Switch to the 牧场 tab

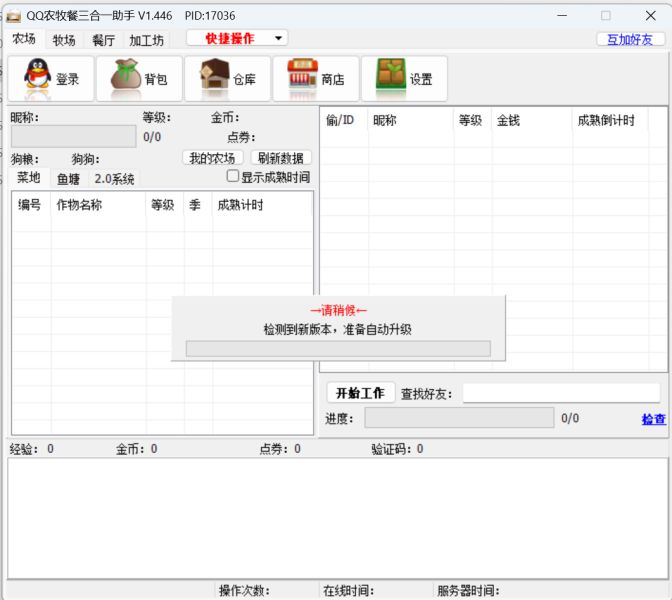point(64,40)
